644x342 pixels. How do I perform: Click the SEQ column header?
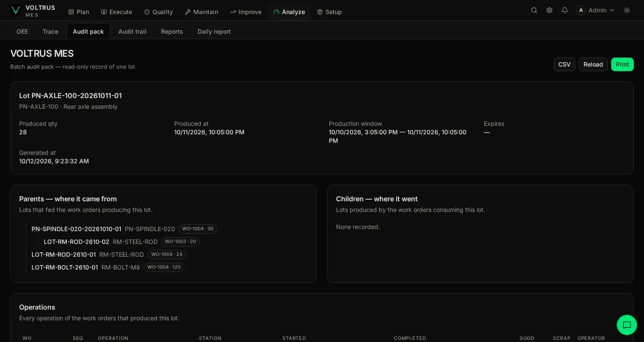78,338
